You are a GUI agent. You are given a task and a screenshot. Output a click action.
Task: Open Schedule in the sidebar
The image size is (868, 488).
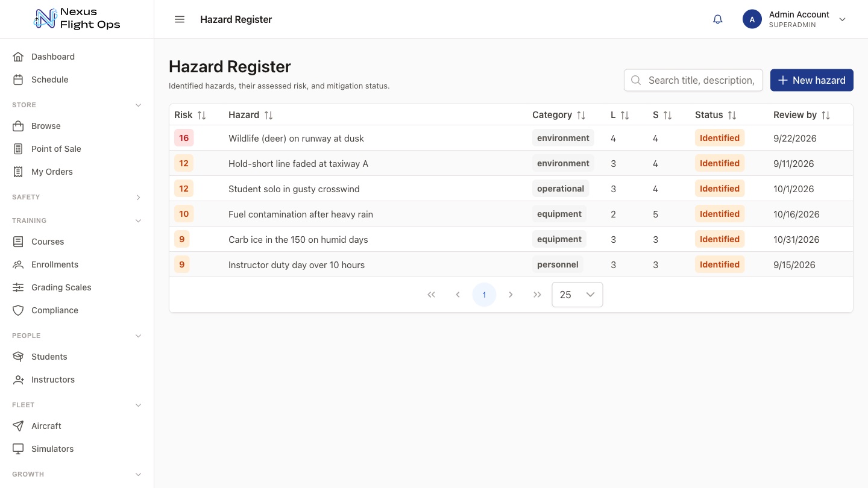click(77, 80)
